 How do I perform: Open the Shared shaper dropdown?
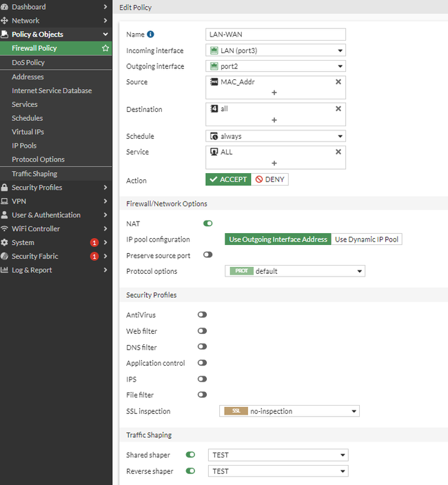[x=278, y=455]
